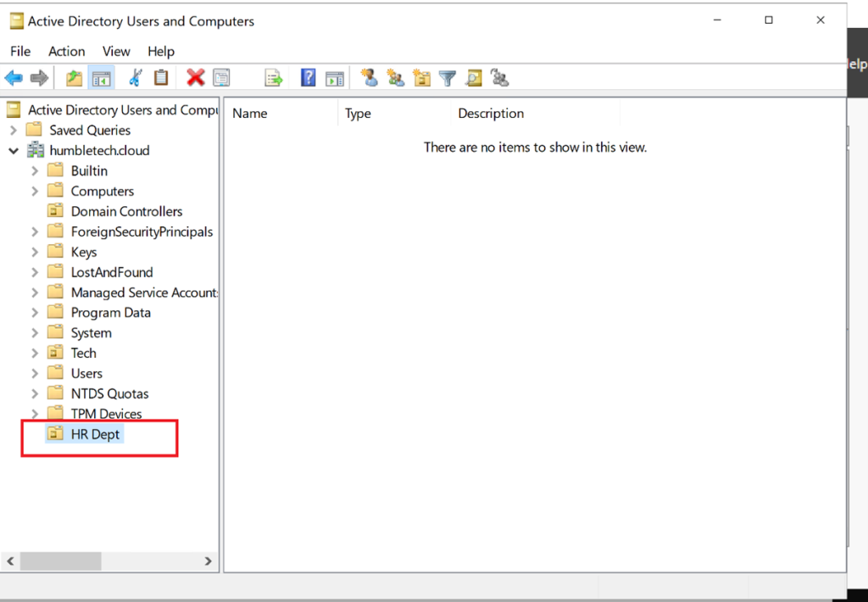Screen dimensions: 868x602
Task: Click the Back arrow in the toolbar
Action: pos(14,79)
